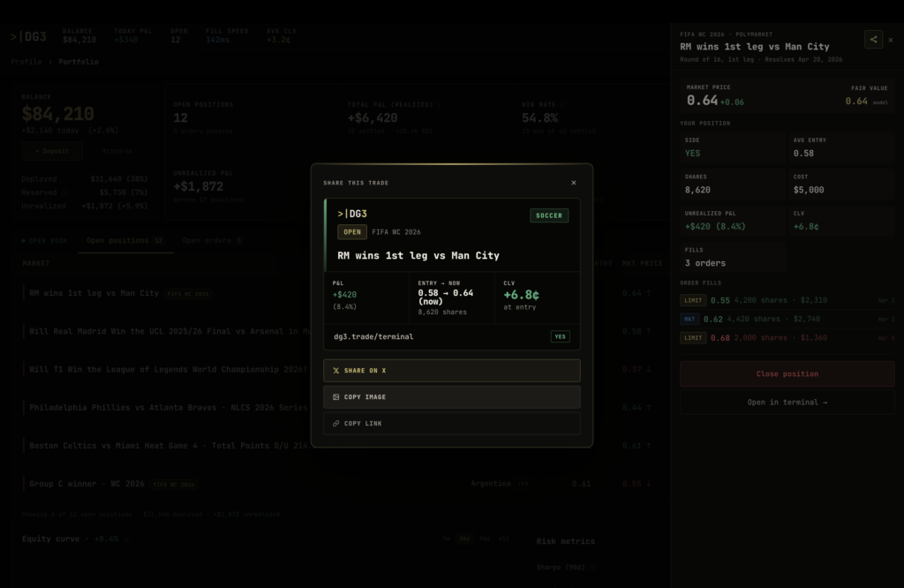Click the LIMIT 0.68 order fill row
The width and height of the screenshot is (904, 588).
click(787, 338)
